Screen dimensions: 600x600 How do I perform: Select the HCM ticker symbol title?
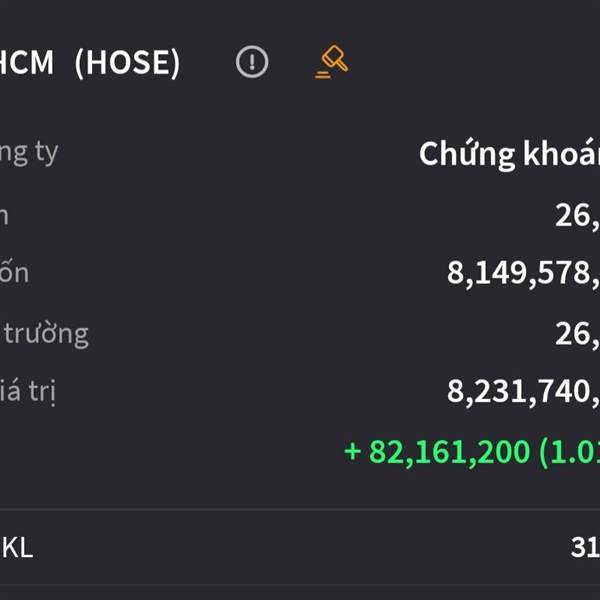point(28,63)
